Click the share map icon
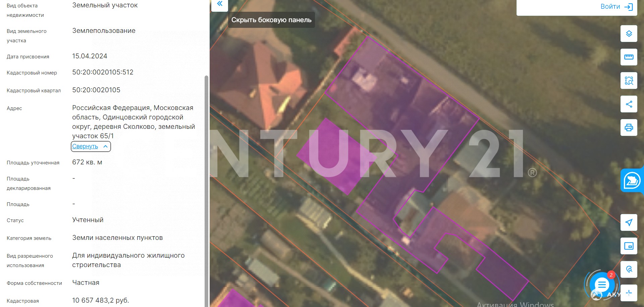This screenshot has height=307, width=644. coord(629,104)
